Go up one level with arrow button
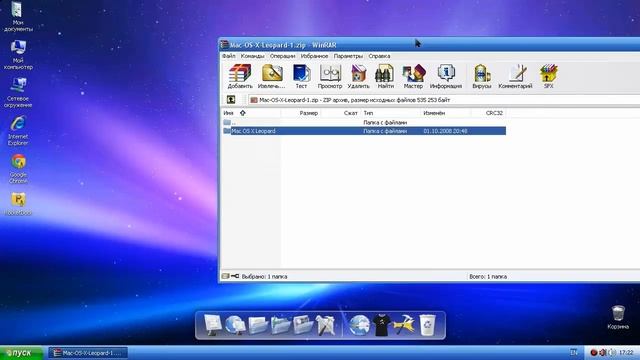The width and height of the screenshot is (640, 360). [231, 100]
